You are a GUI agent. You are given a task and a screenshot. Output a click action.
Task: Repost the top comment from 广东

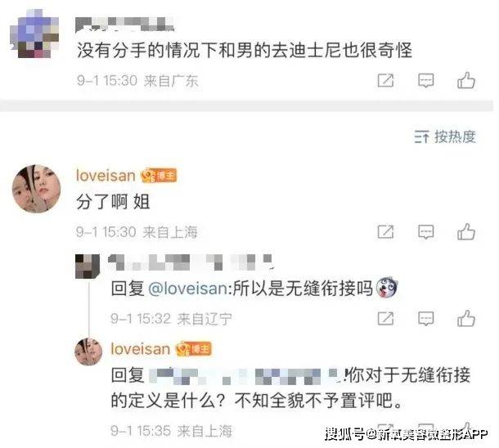click(386, 80)
